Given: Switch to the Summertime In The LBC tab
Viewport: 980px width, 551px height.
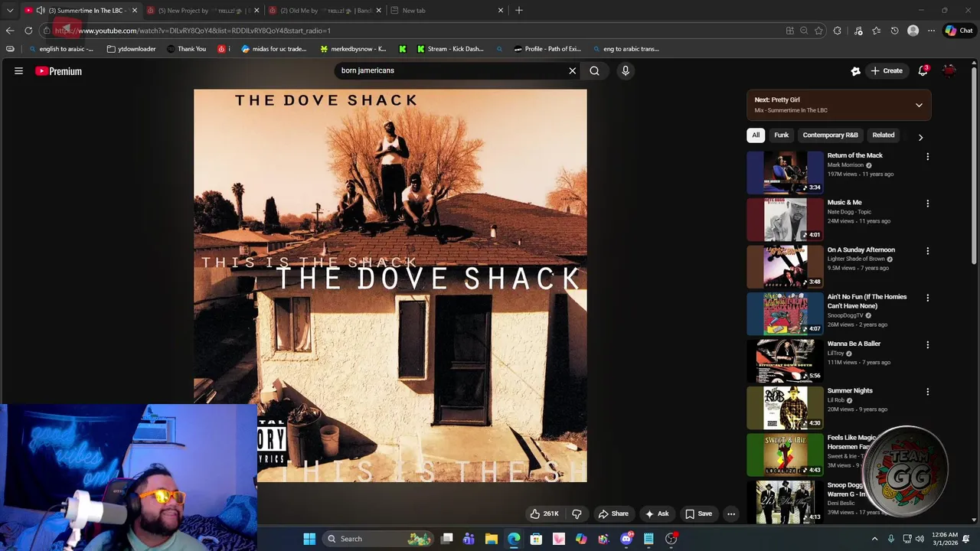Looking at the screenshot, I should 82,10.
